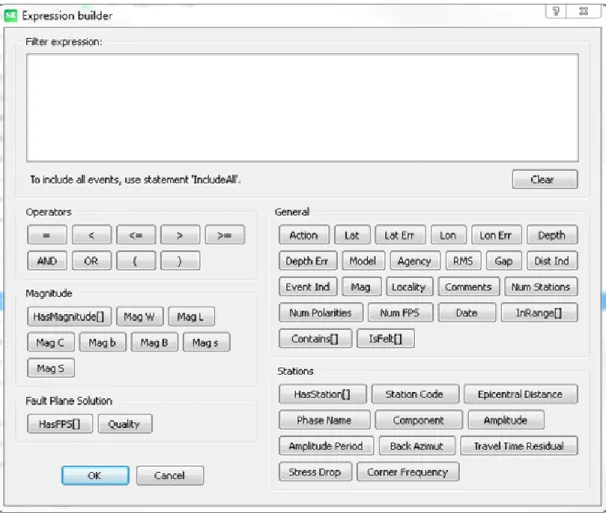Insert the Event Ind field
This screenshot has height=515, width=606.
coord(308,287)
